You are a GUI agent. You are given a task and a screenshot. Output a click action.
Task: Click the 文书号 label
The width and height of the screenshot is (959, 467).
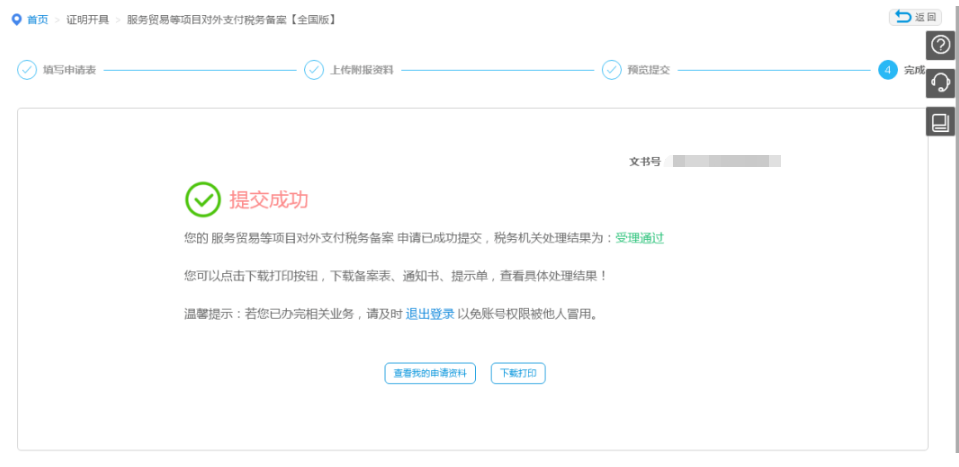(x=645, y=161)
